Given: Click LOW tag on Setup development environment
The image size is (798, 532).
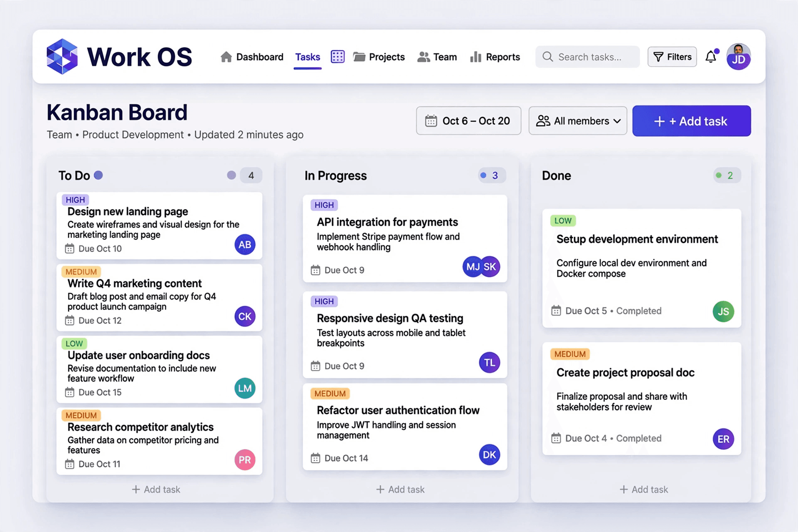Looking at the screenshot, I should point(563,221).
